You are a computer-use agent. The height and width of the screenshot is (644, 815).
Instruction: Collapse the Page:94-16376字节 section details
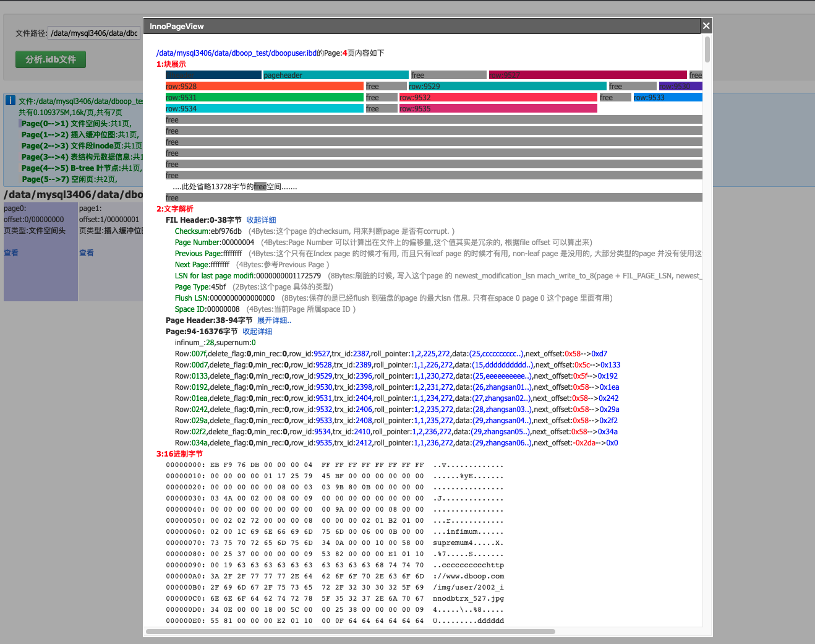point(257,331)
